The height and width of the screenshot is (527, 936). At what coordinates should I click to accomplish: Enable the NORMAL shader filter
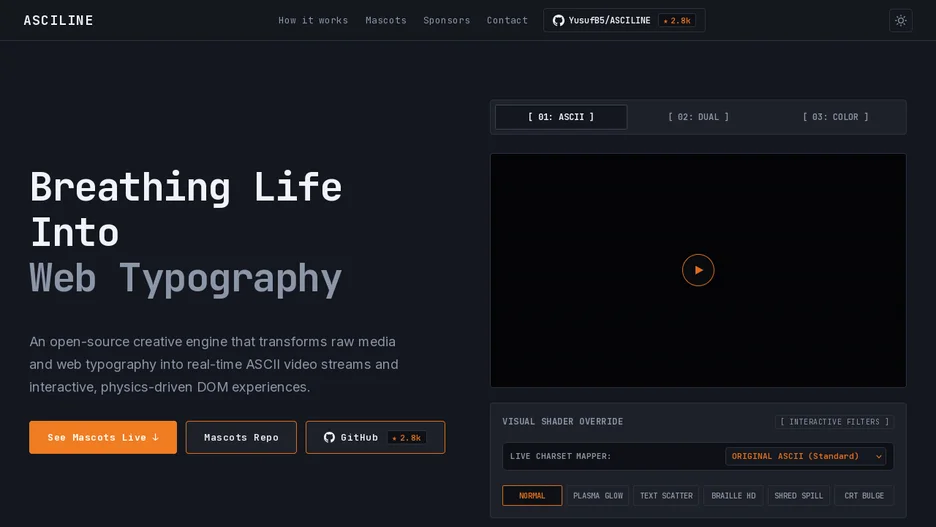tap(532, 495)
